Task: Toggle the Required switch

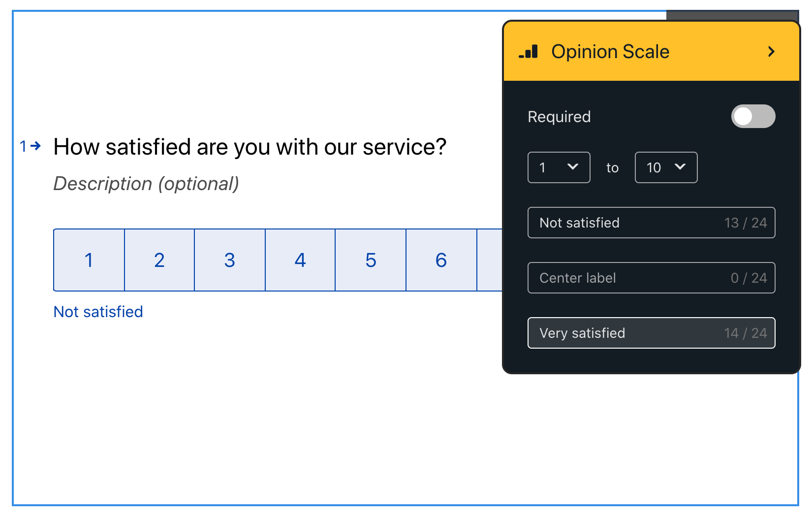Action: [x=753, y=116]
